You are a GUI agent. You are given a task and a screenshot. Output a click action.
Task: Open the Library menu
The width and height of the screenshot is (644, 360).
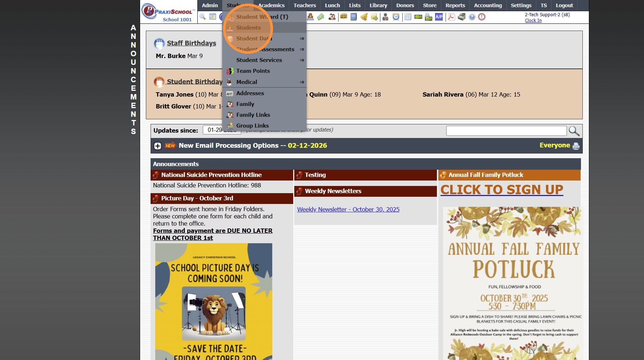pyautogui.click(x=378, y=5)
